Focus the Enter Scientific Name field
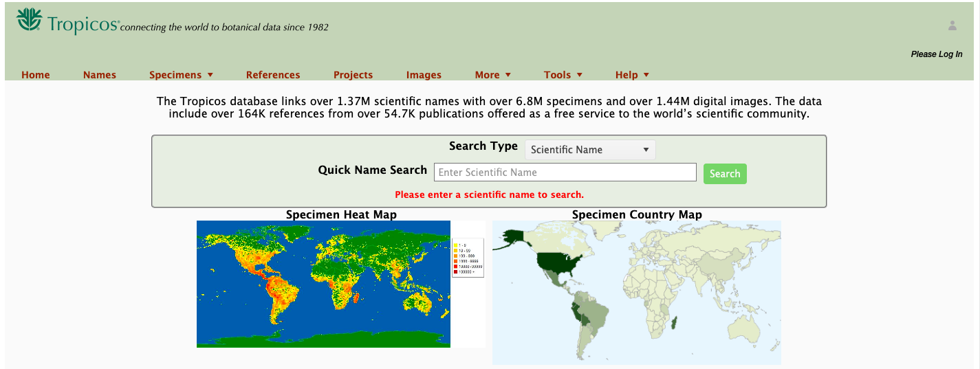The image size is (980, 369). pos(565,172)
